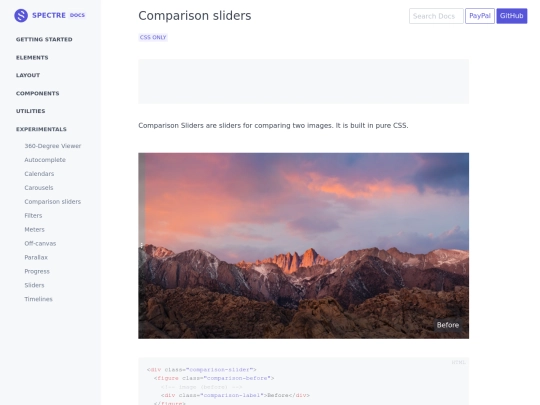Click the PayPal button

point(480,16)
